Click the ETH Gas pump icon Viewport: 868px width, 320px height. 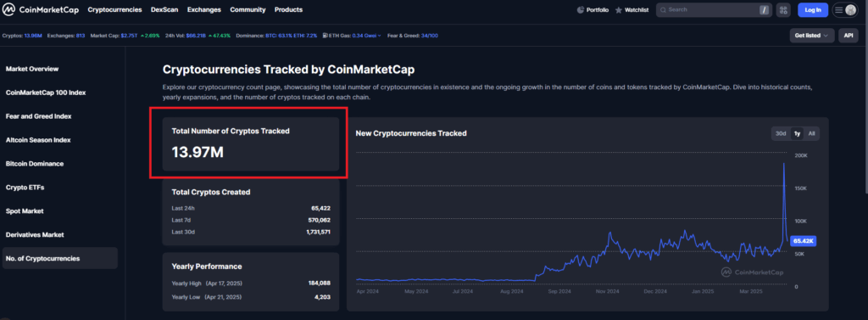point(325,36)
